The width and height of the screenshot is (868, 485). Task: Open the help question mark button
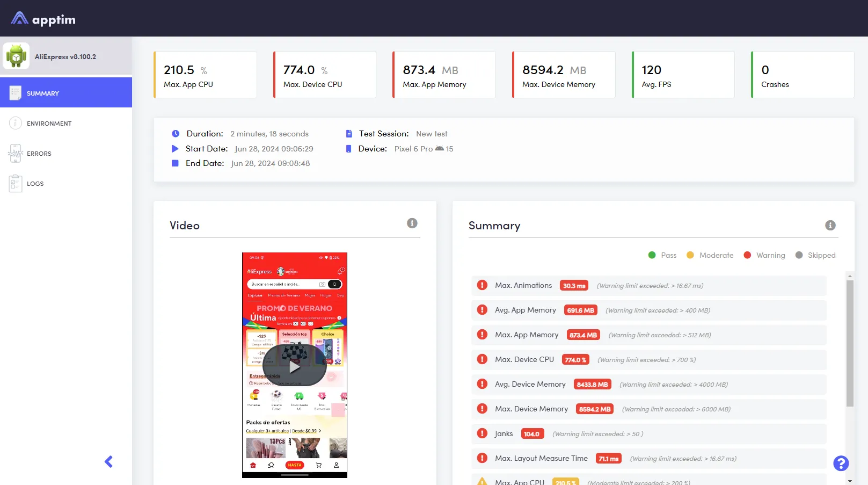[x=841, y=463]
